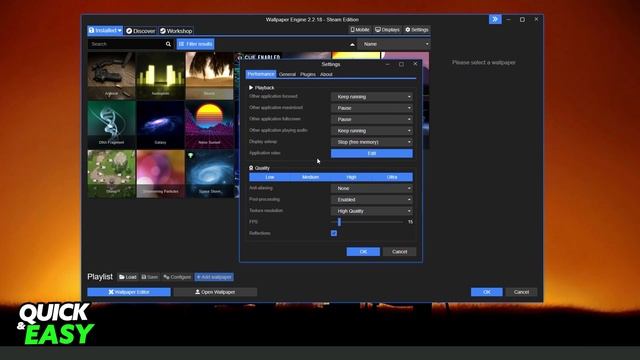Click into the Search field

coord(127,44)
